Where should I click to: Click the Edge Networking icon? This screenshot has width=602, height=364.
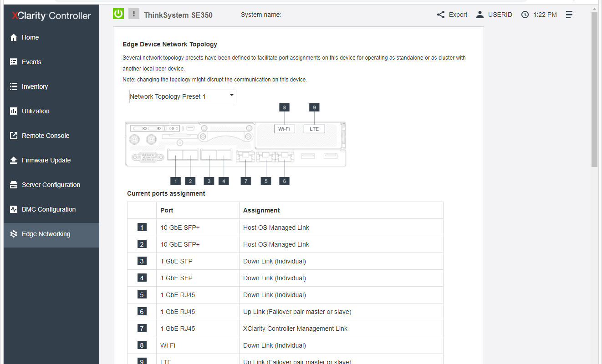pos(14,234)
